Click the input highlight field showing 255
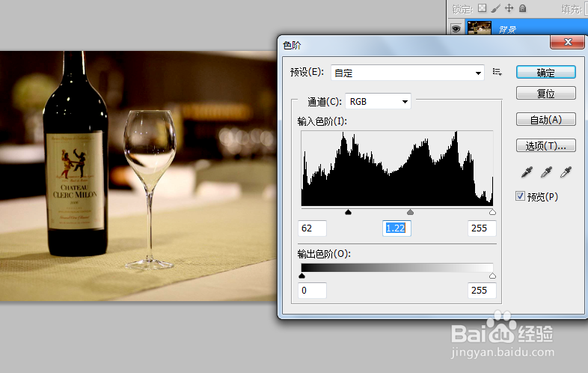 click(482, 228)
